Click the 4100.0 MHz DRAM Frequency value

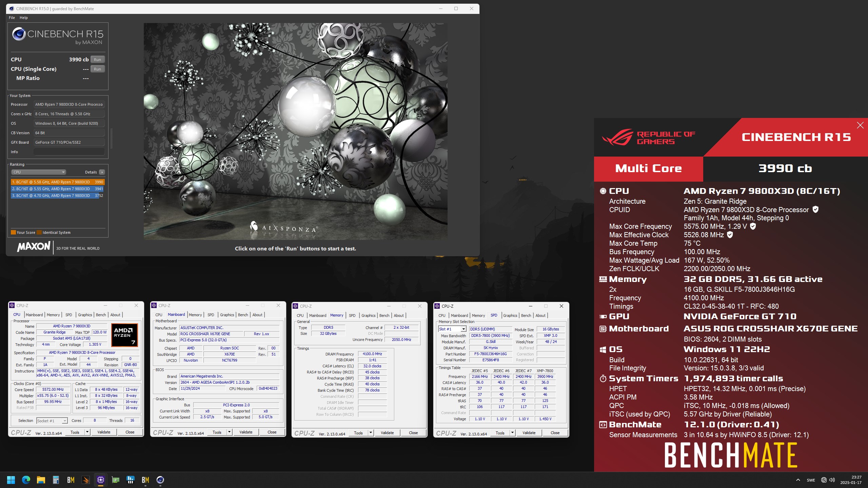click(x=372, y=354)
